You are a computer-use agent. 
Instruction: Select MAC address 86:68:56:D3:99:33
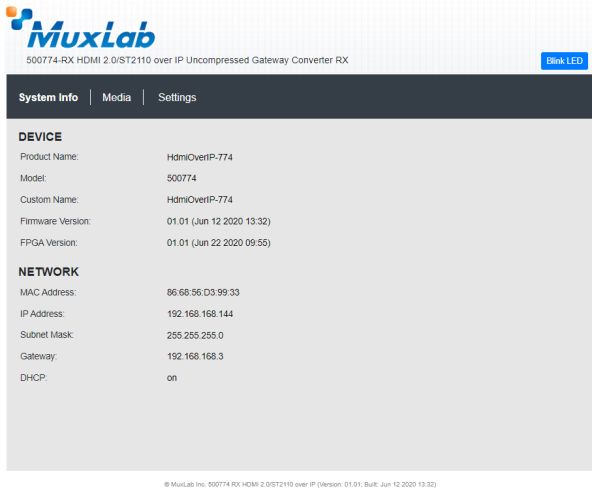tap(203, 292)
